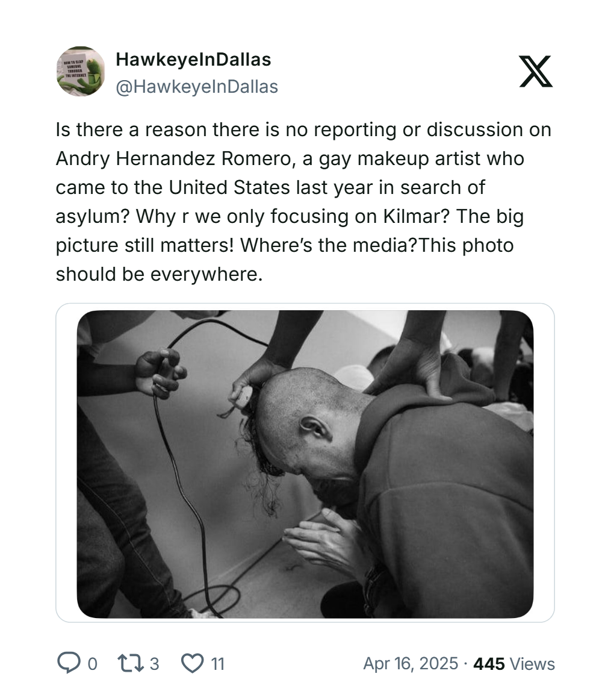Click the retweet count of 3
The height and width of the screenshot is (700, 608).
click(x=154, y=664)
